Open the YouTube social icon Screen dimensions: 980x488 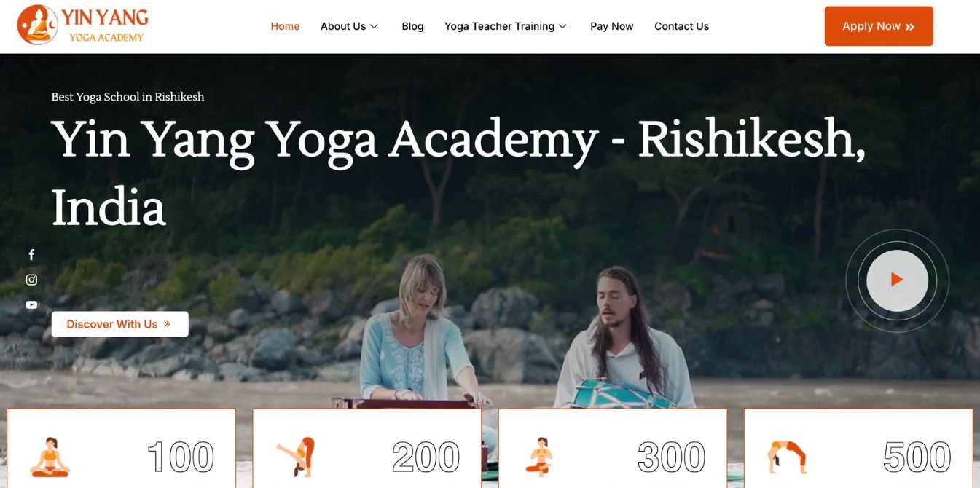[x=31, y=305]
